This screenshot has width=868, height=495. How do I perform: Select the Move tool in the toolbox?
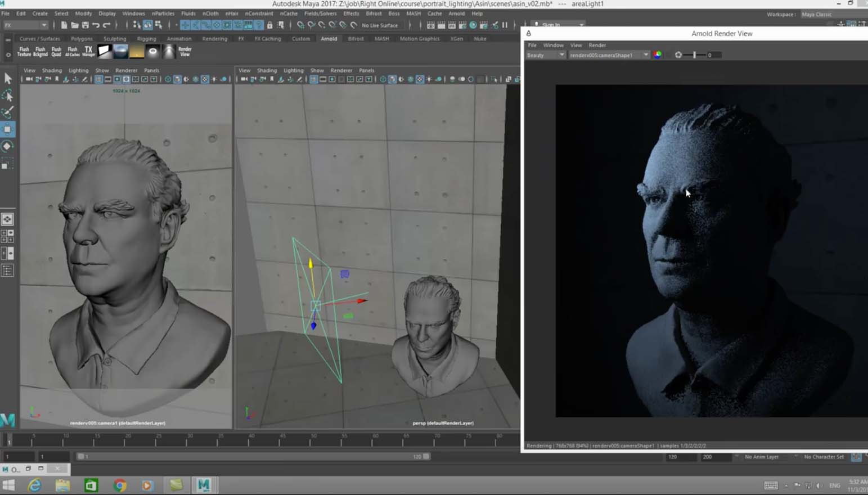point(7,129)
